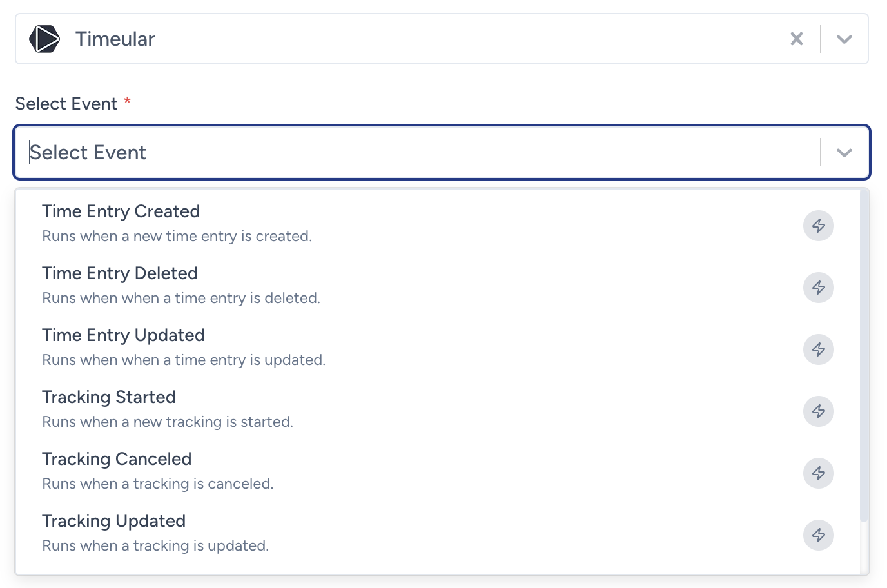This screenshot has width=887, height=588.
Task: Collapse the Select Event dropdown chevron
Action: pos(844,153)
